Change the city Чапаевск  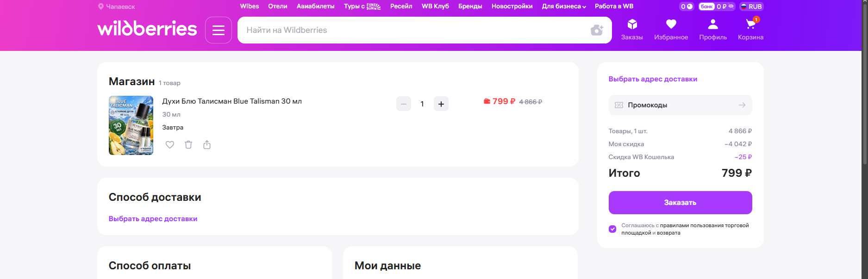(120, 6)
